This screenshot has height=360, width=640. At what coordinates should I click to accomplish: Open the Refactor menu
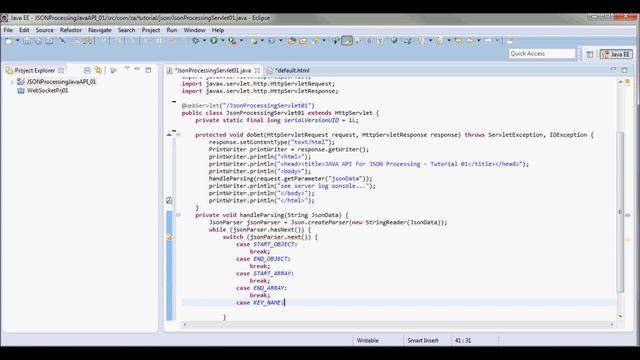click(71, 30)
